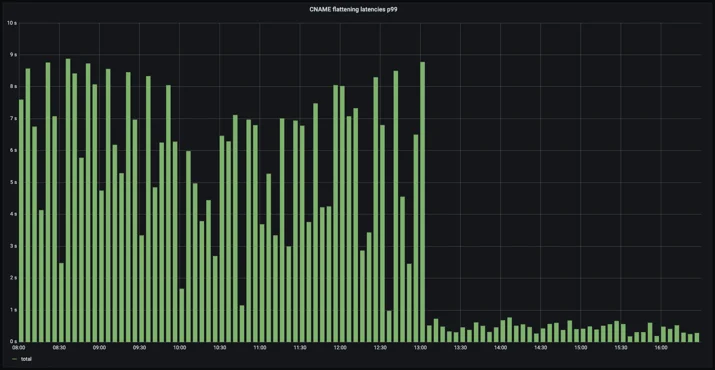Click the '15:00' time axis label
Image resolution: width=715 pixels, height=370 pixels.
click(580, 348)
